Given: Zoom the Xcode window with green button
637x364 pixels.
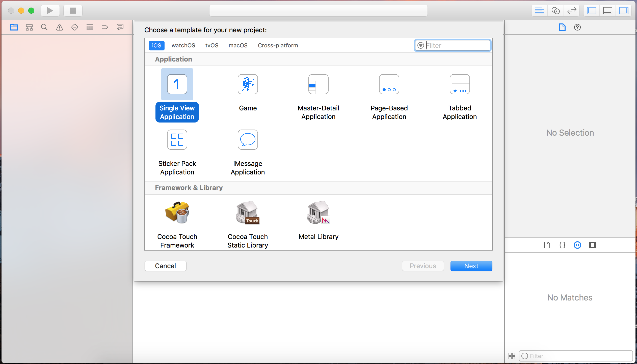Looking at the screenshot, I should (x=31, y=11).
